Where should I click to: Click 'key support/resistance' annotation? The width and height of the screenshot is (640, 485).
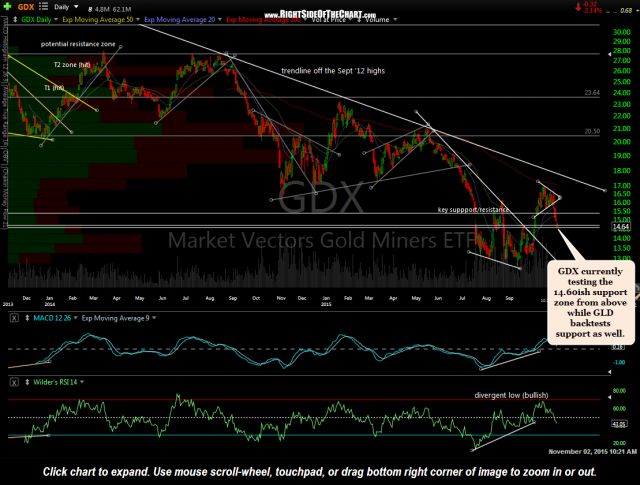tap(473, 210)
